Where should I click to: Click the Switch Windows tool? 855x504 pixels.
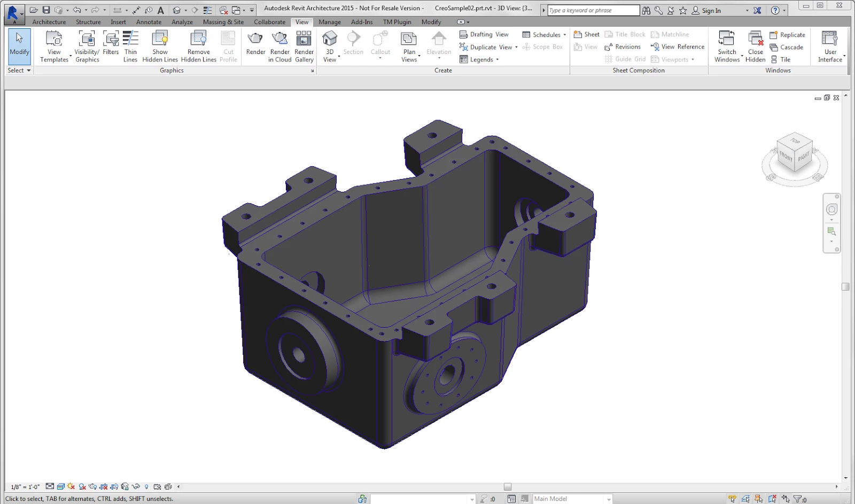pos(727,46)
